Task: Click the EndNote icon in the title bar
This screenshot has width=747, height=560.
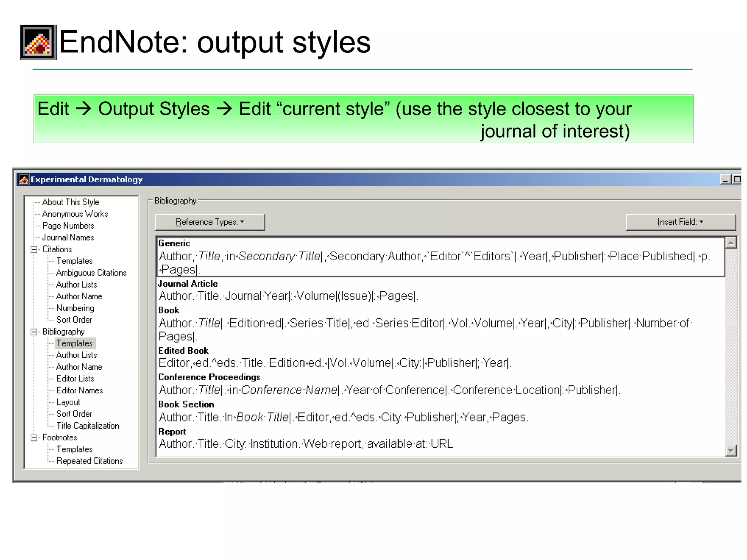Action: (x=24, y=179)
